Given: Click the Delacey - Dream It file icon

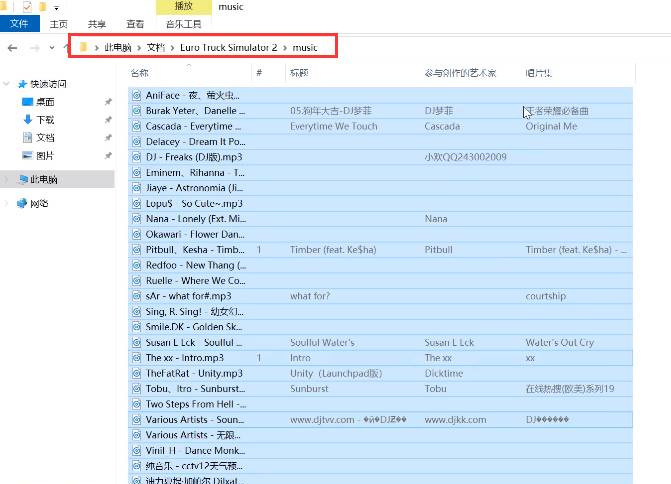Looking at the screenshot, I should coord(137,142).
